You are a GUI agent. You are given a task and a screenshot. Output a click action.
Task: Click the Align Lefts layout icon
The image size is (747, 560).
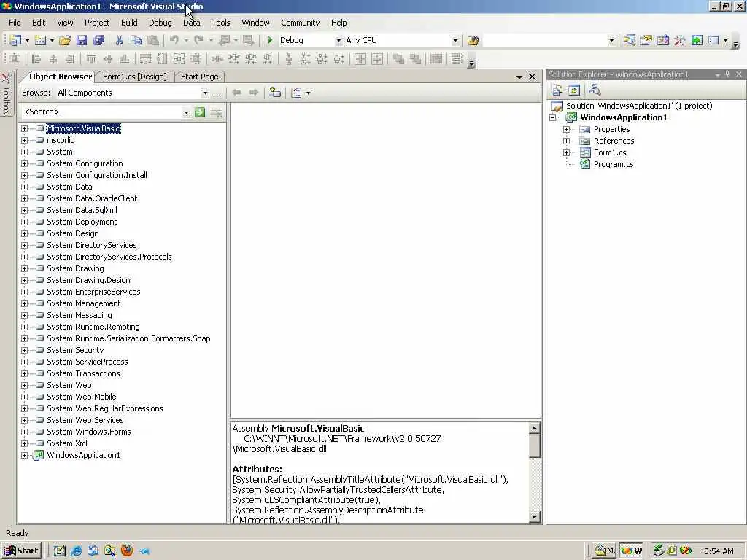tap(36, 59)
